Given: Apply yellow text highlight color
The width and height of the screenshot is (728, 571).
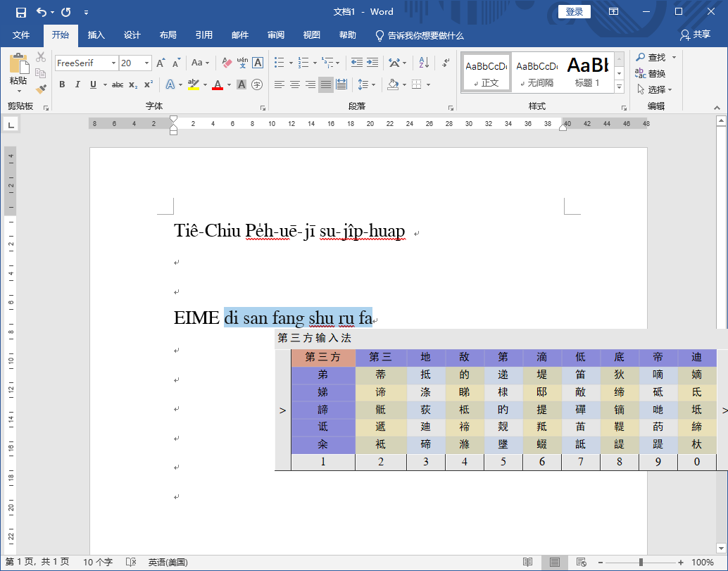Looking at the screenshot, I should tap(194, 84).
